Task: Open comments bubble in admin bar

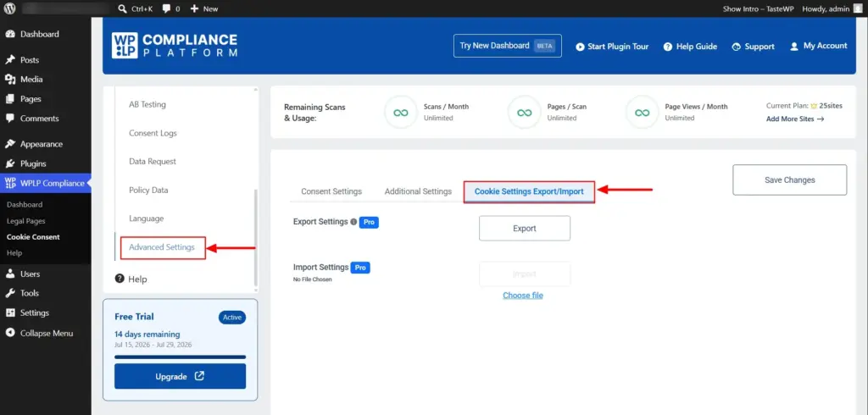Action: [x=167, y=8]
